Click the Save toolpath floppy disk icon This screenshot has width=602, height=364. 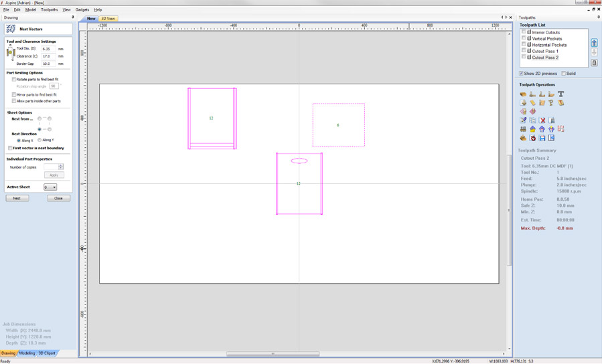(542, 138)
